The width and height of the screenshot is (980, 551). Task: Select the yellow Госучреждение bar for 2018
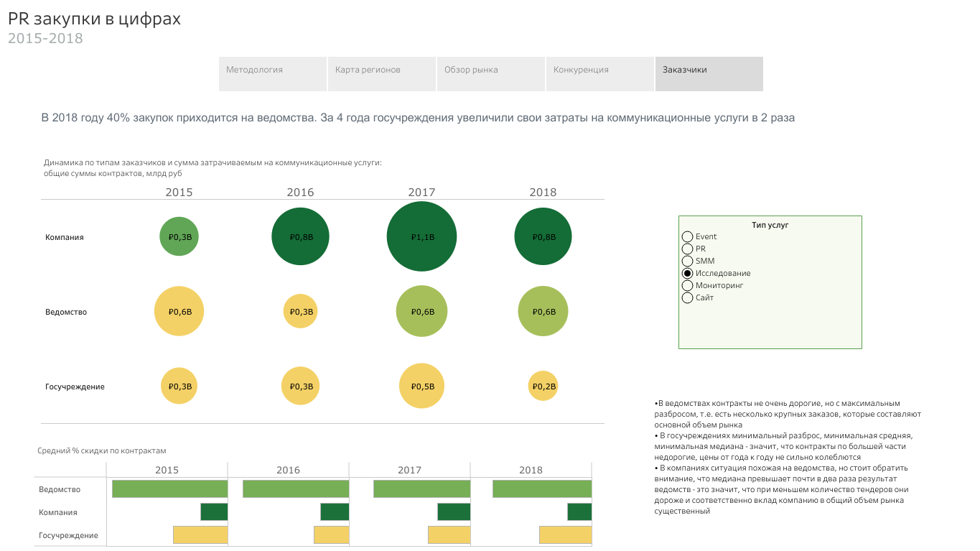566,535
